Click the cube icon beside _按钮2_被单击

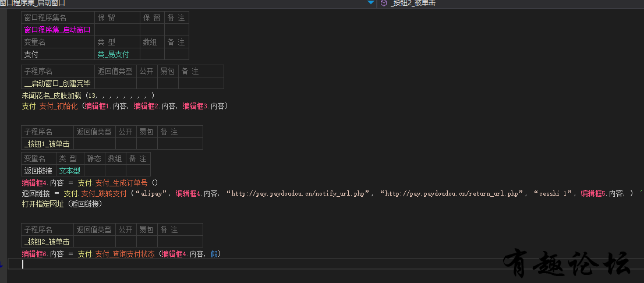(x=384, y=3)
